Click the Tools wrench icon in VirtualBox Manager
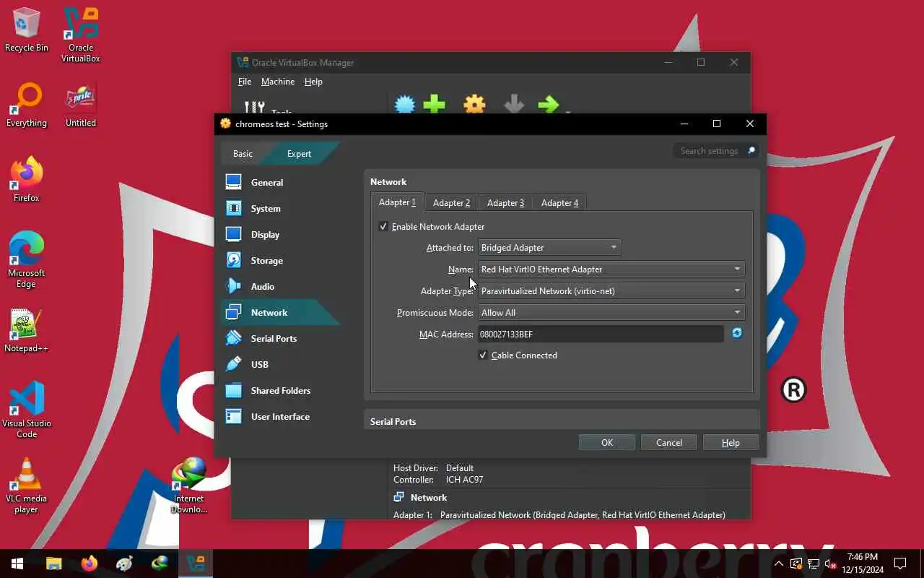This screenshot has height=578, width=924. tap(254, 107)
